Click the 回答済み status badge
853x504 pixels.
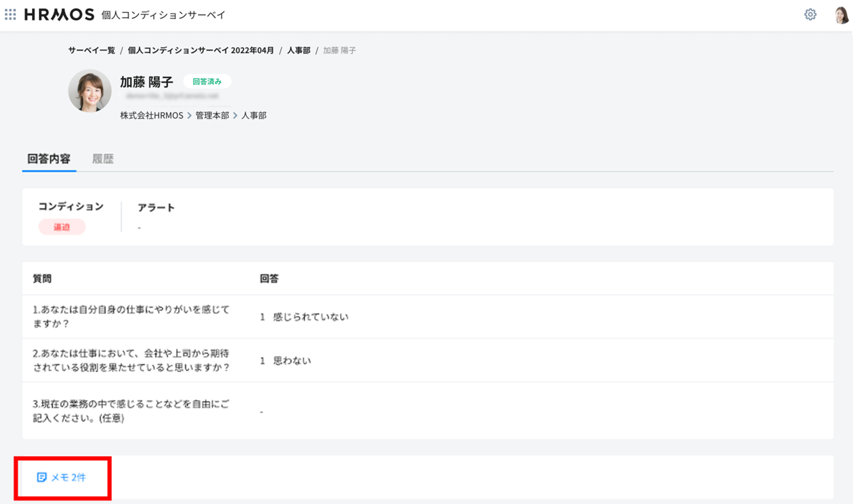[207, 82]
